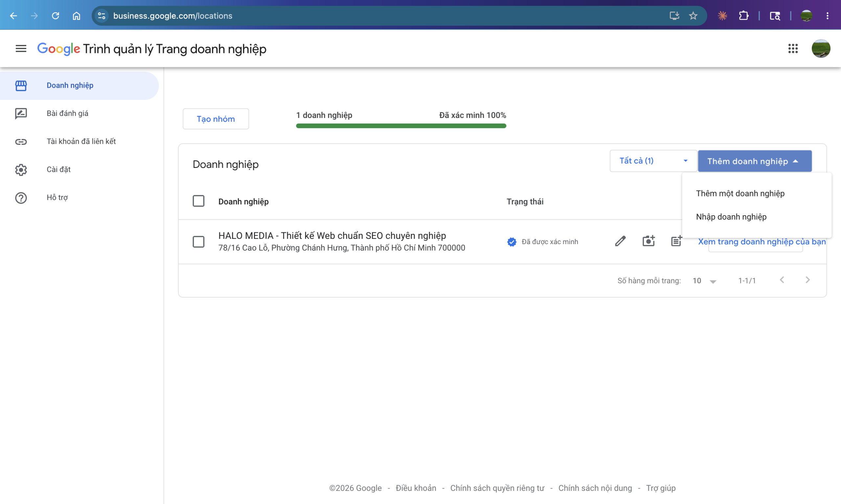Collapse the Thêm doanh nghiệp dropdown button
This screenshot has height=504, width=841.
click(x=755, y=161)
